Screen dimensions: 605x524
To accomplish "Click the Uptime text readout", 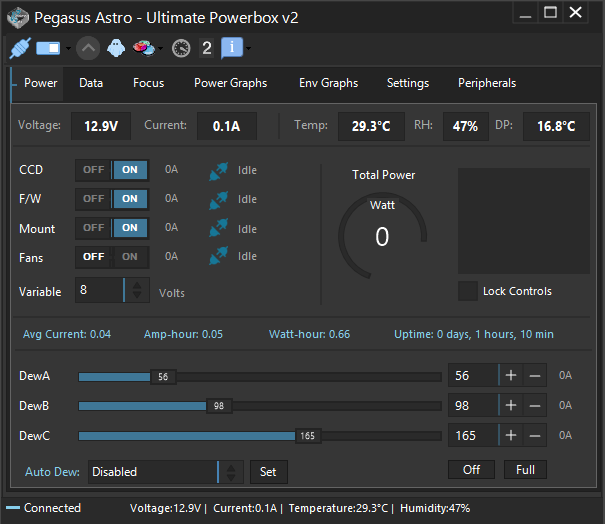I will click(x=473, y=334).
